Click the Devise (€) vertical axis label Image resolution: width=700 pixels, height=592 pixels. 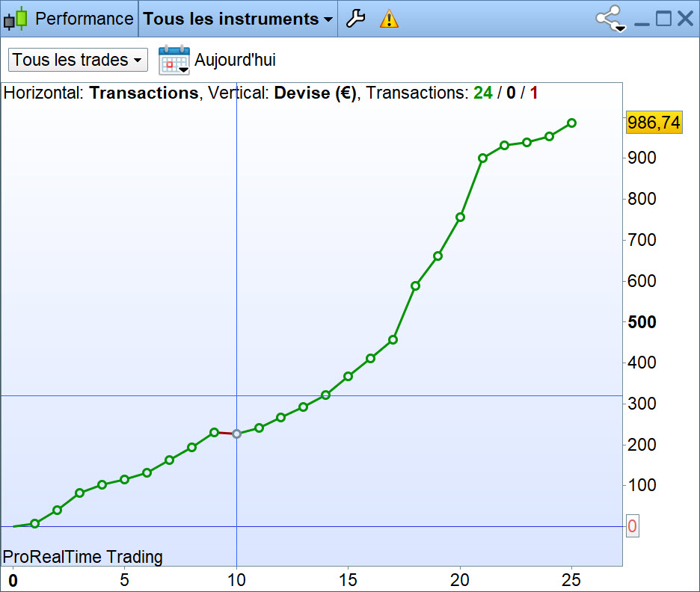pos(315,93)
